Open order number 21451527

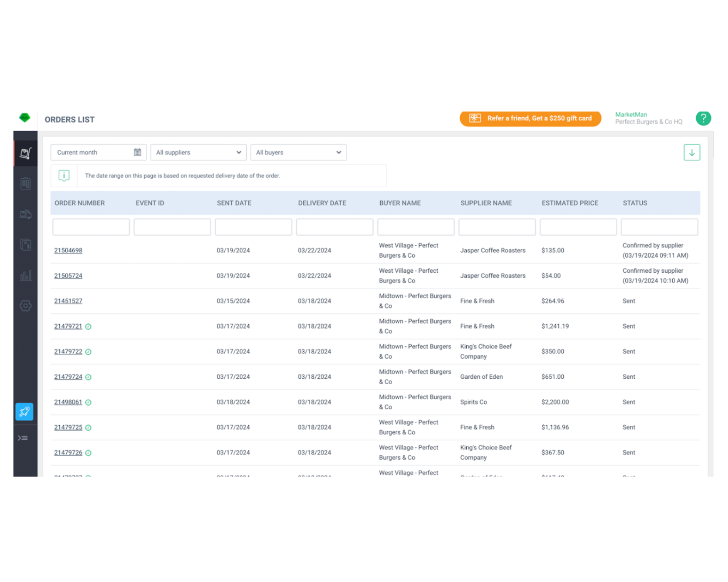68,301
